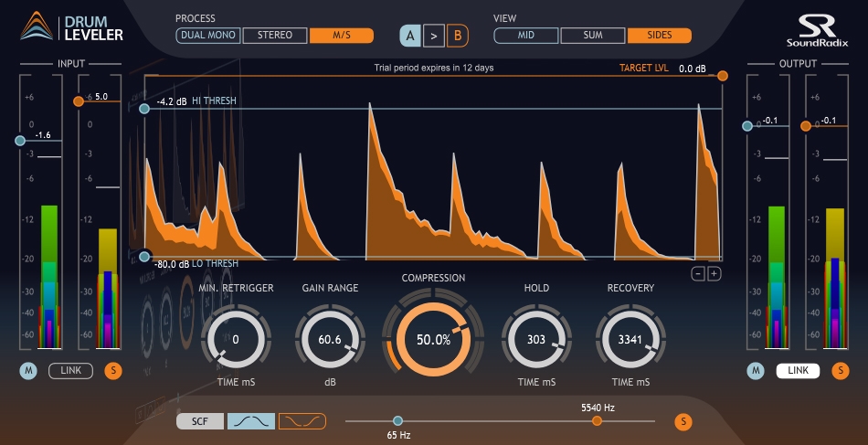Click the zoom out minus button
This screenshot has height=445, width=868.
click(x=698, y=273)
